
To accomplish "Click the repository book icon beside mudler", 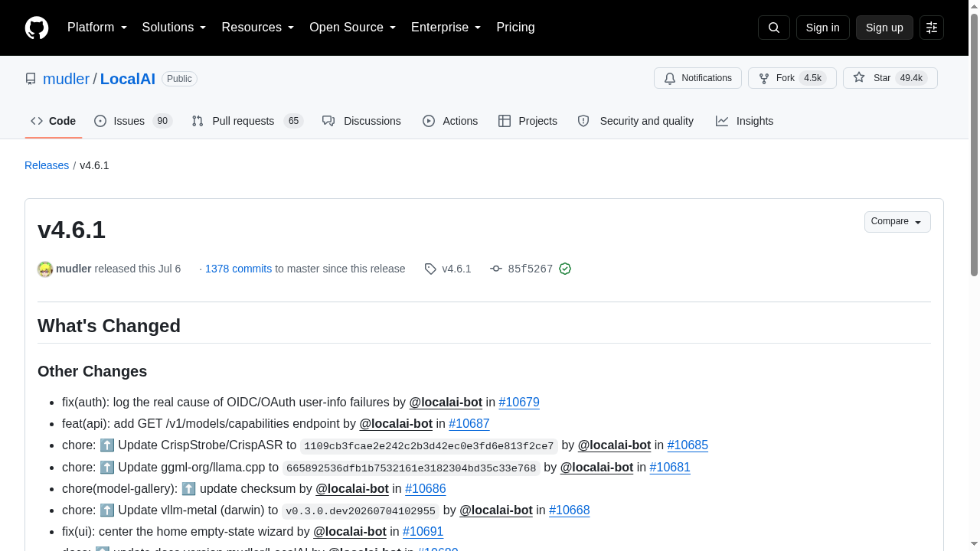I will pos(31,79).
